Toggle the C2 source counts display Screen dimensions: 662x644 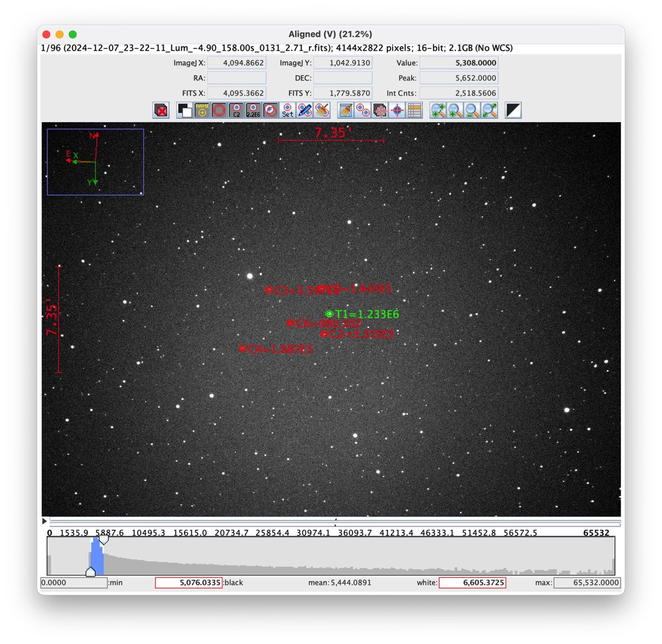click(235, 110)
